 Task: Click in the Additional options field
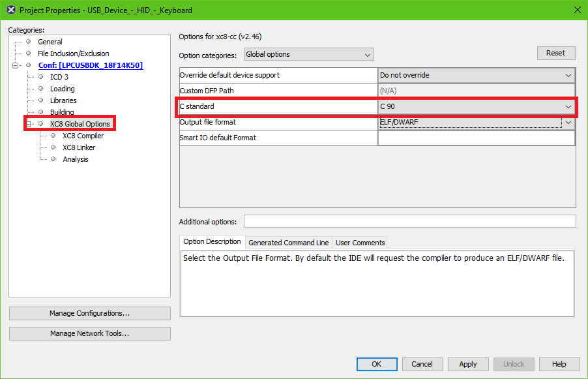point(409,221)
